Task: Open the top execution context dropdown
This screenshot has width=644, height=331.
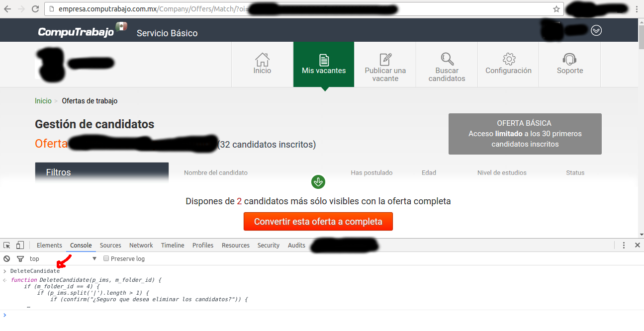Action: (63, 258)
